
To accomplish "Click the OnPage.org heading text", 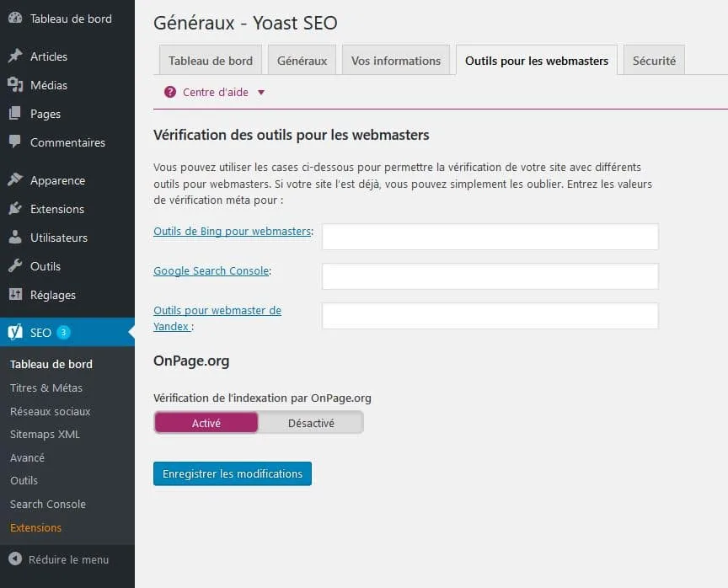I will (191, 361).
